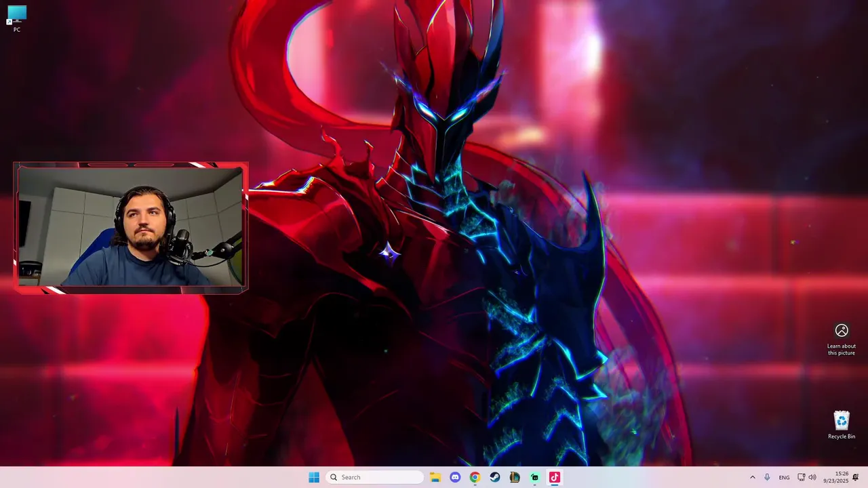Switch to TikTok app in taskbar

[554, 477]
